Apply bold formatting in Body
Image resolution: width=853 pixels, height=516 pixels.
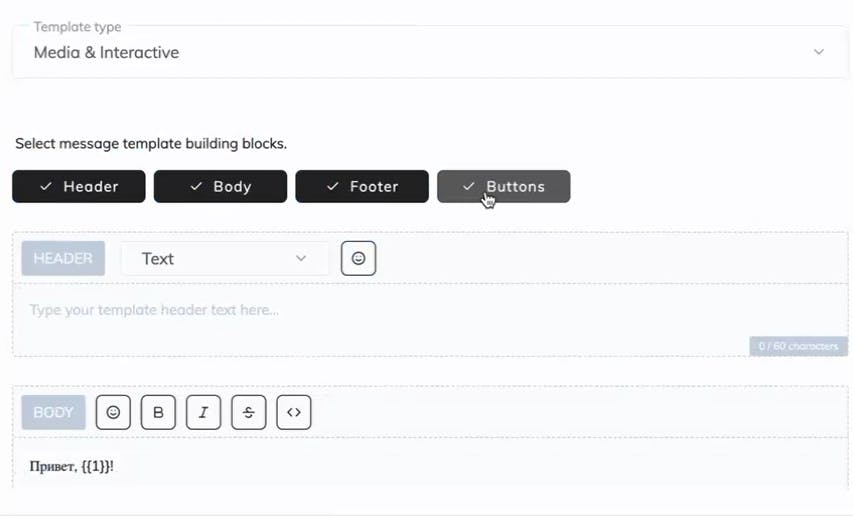[158, 412]
